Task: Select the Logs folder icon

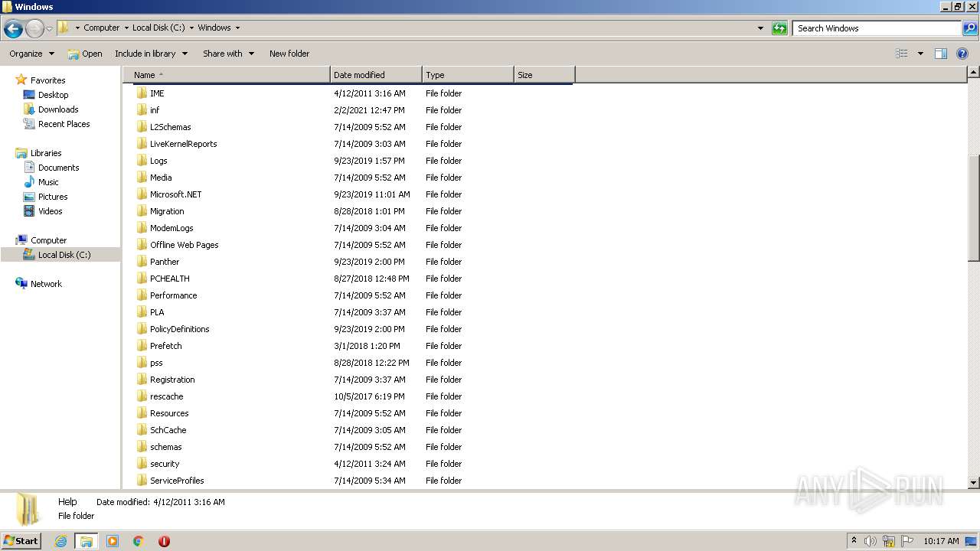Action: pos(142,161)
